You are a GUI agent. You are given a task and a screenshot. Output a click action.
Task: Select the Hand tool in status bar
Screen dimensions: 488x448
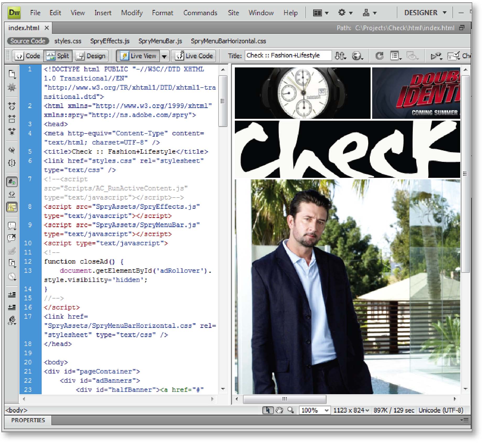pyautogui.click(x=279, y=410)
